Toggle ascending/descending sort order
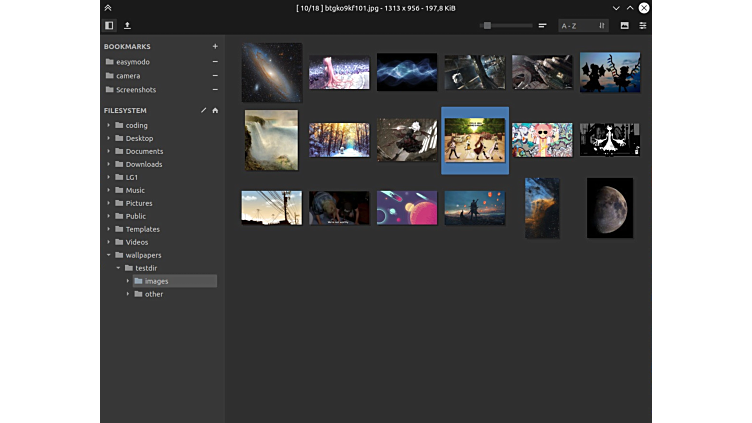 [601, 25]
